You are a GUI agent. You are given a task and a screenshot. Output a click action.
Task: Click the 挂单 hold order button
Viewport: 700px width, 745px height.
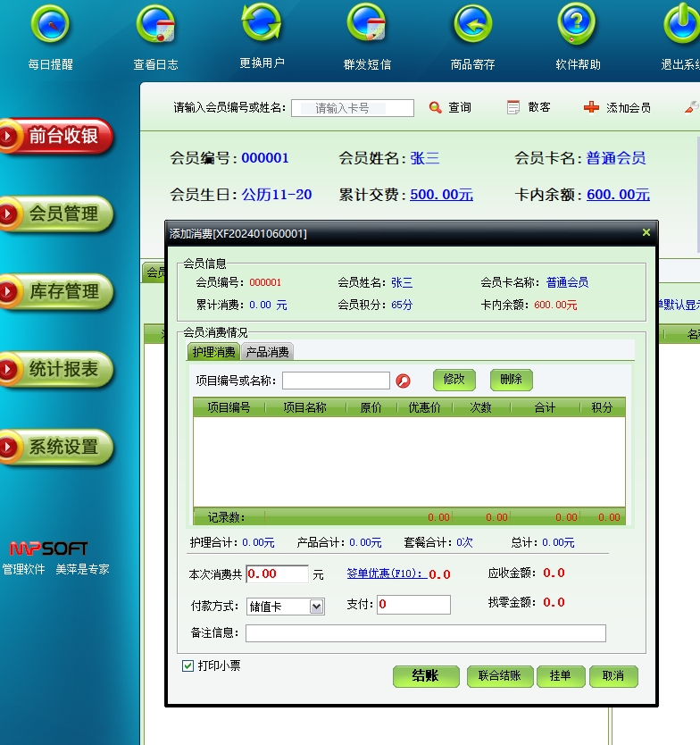point(560,676)
